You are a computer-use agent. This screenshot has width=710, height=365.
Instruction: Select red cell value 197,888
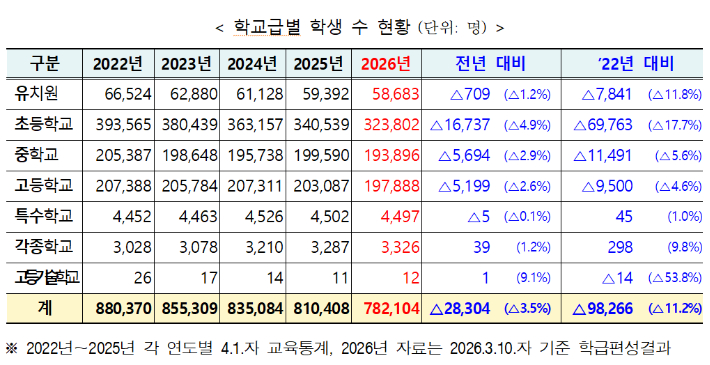392,186
